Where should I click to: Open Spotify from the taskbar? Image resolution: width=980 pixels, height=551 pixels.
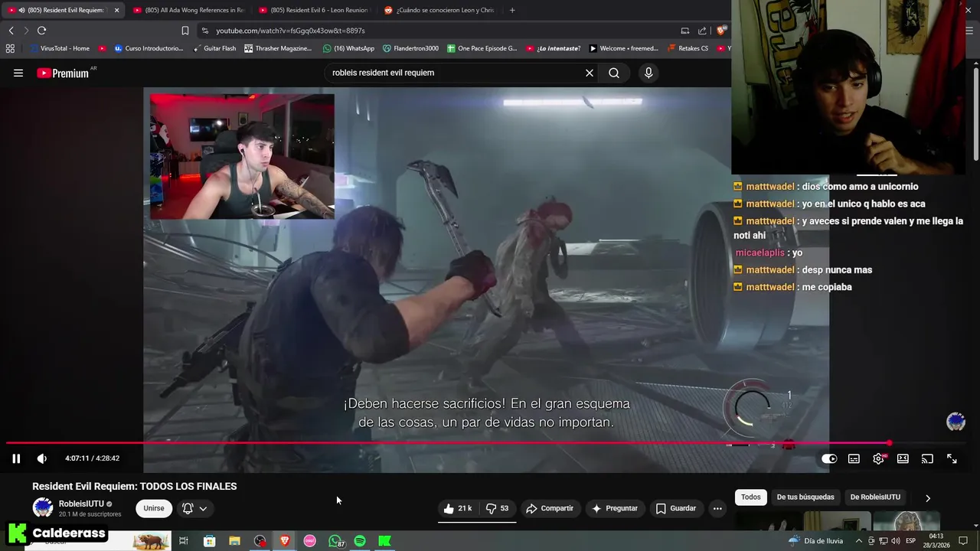pos(360,541)
